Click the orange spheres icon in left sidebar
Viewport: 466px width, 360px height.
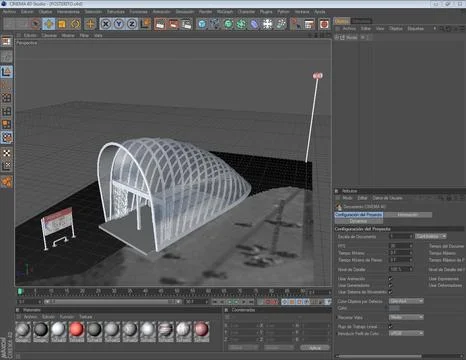6,182
